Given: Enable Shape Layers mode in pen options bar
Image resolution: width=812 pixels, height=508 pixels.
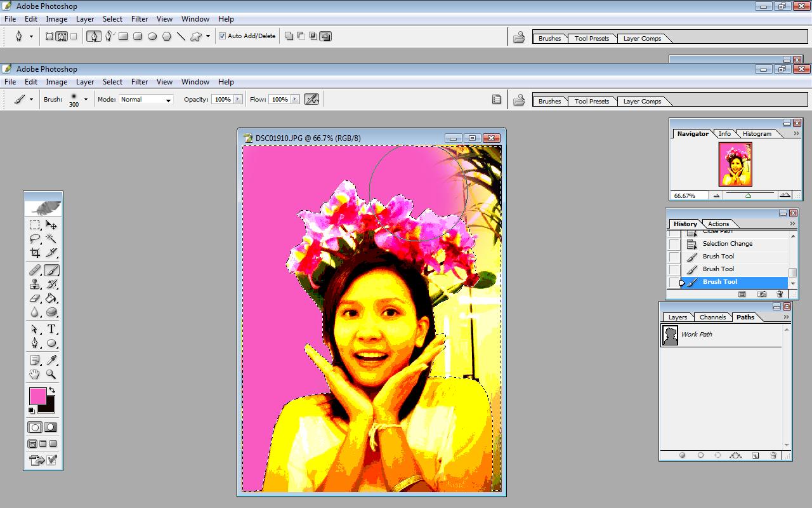Looking at the screenshot, I should pos(49,36).
